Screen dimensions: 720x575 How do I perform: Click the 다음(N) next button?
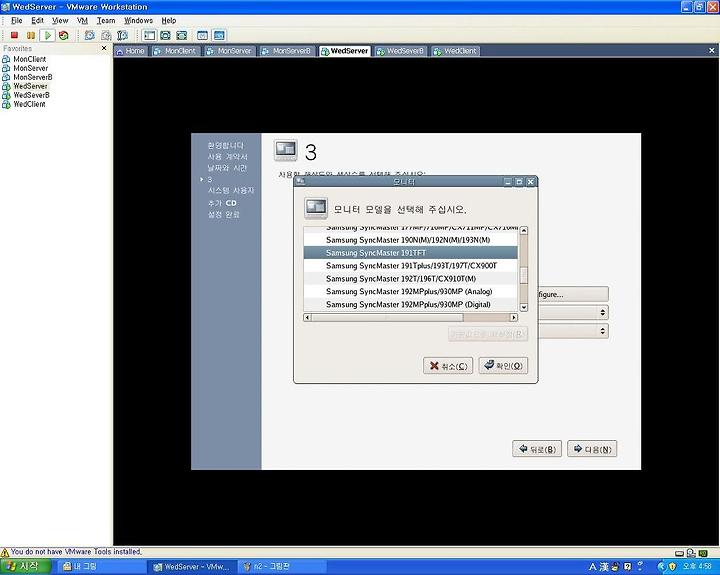coord(592,449)
